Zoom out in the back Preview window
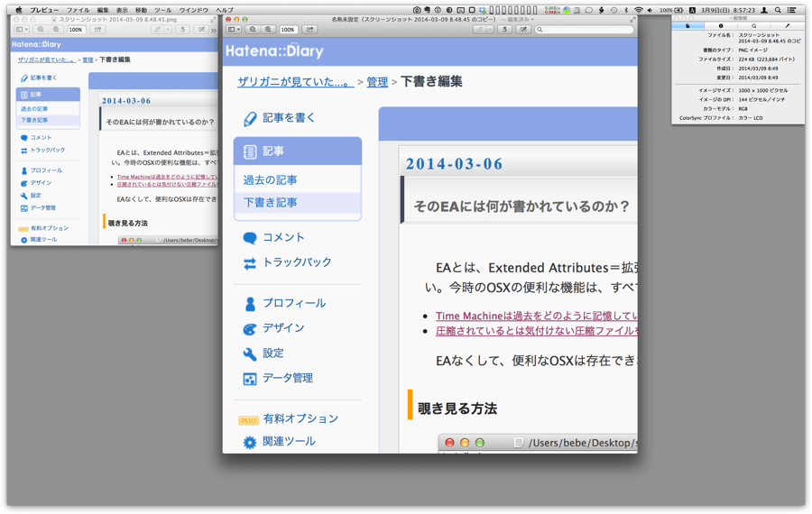Viewport: 812px width, 514px height. coord(41,30)
